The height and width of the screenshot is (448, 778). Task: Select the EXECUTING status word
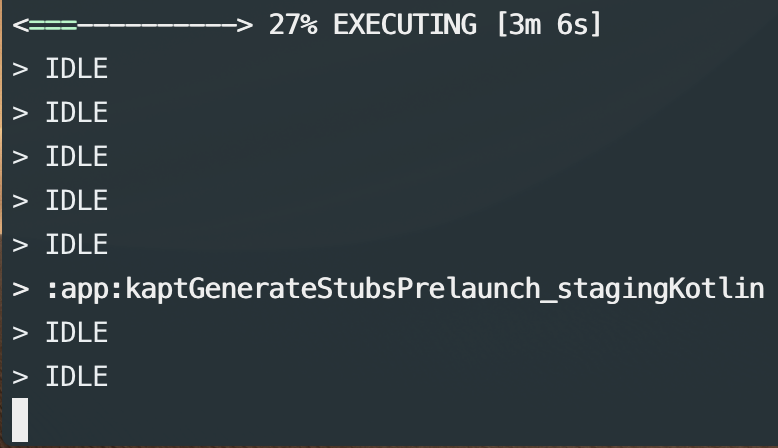pos(405,25)
